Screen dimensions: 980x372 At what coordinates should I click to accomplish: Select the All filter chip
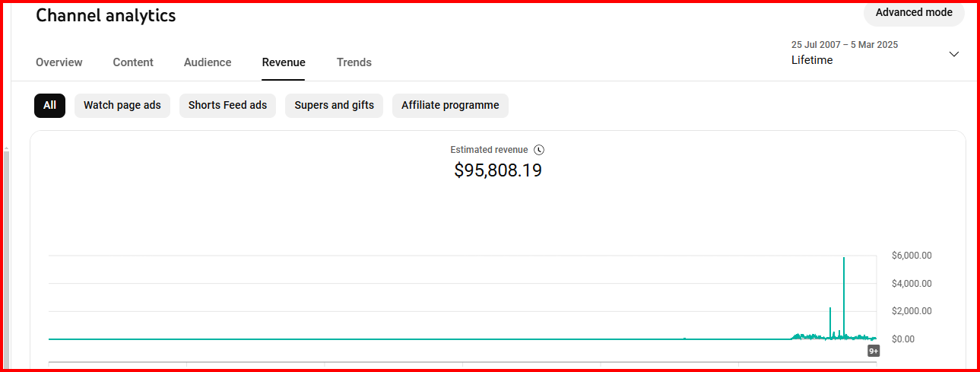pyautogui.click(x=50, y=106)
